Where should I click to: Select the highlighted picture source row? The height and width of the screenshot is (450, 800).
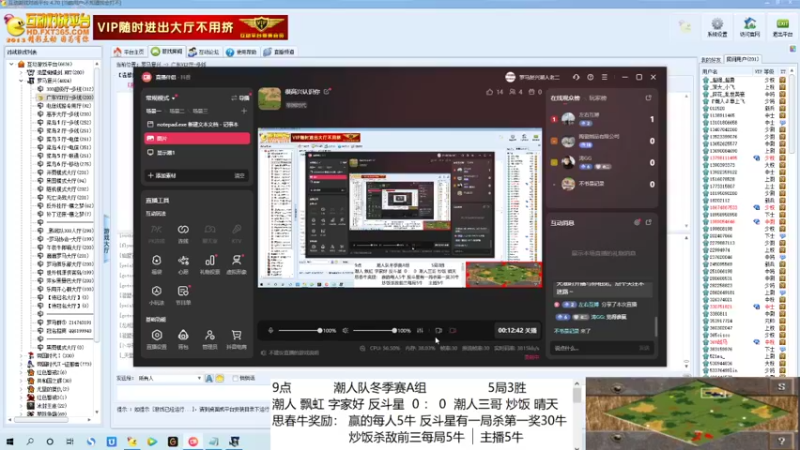click(197, 138)
